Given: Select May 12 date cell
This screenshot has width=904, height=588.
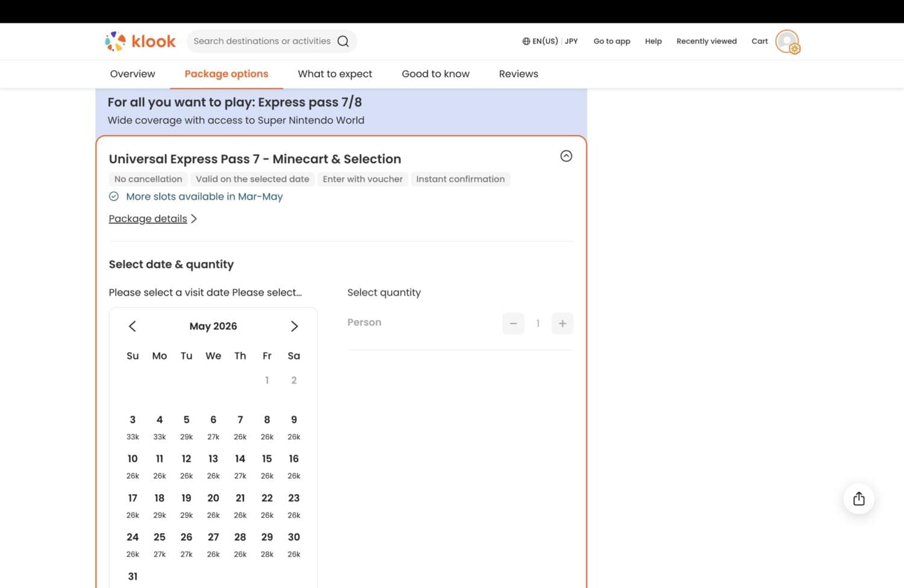Looking at the screenshot, I should [186, 466].
